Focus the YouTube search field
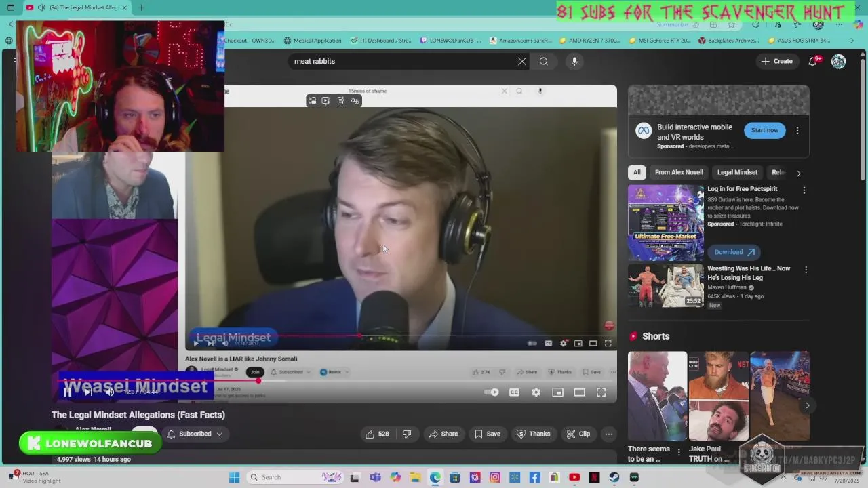868x488 pixels. tap(403, 61)
